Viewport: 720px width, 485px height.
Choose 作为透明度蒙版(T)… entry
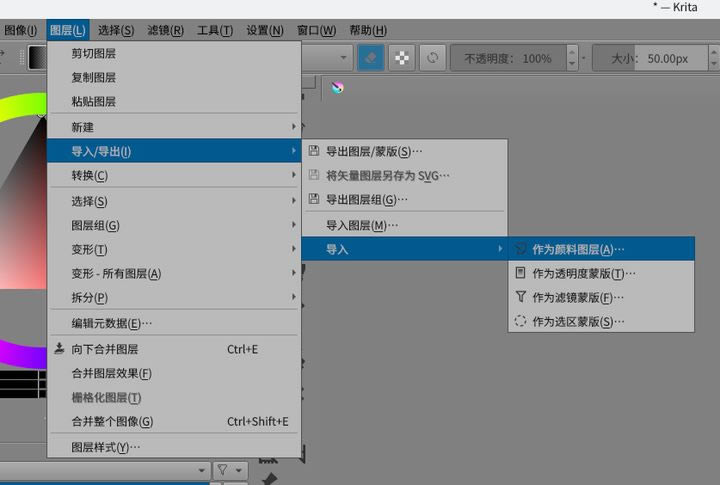[601, 273]
